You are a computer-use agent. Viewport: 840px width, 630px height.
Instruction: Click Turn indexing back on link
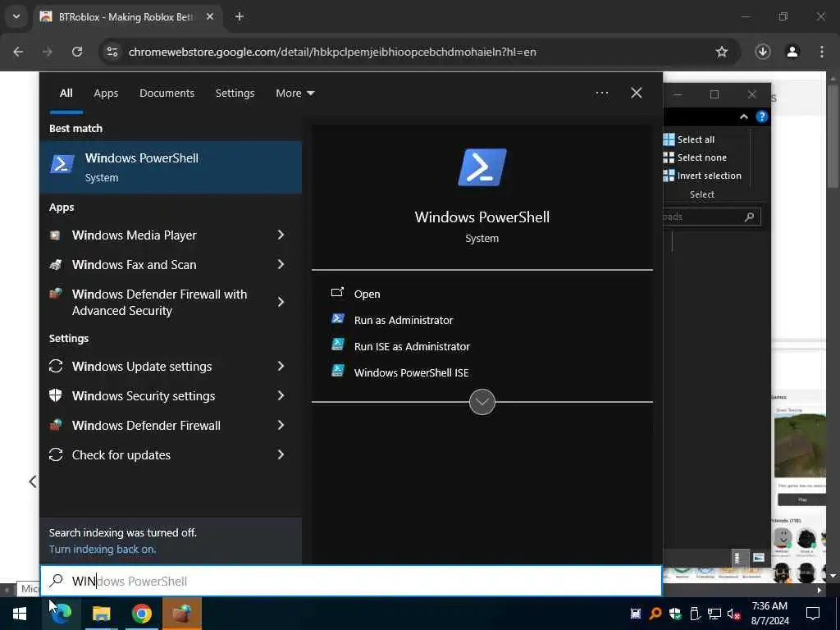coord(103,549)
